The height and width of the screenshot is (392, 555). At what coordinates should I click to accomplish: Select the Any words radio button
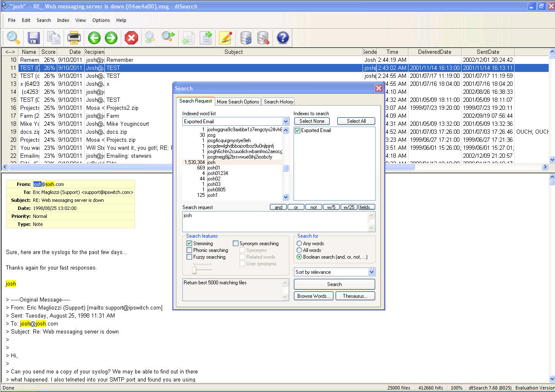(x=299, y=244)
